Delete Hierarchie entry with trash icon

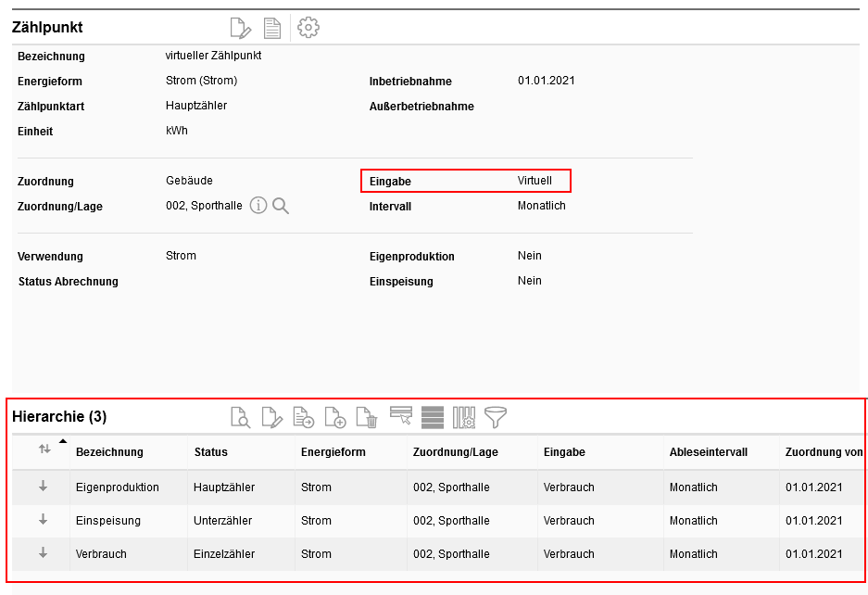[x=367, y=417]
